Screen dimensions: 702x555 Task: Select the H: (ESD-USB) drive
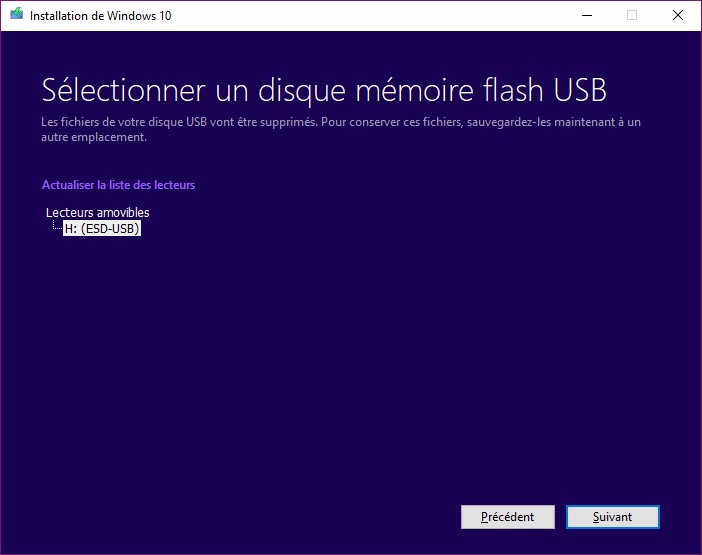102,229
